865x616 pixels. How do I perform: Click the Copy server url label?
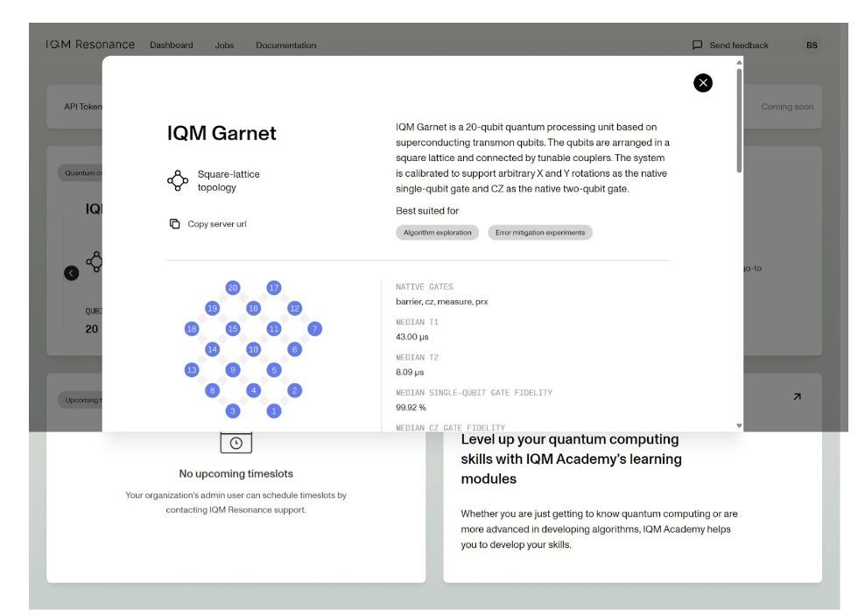(x=217, y=224)
